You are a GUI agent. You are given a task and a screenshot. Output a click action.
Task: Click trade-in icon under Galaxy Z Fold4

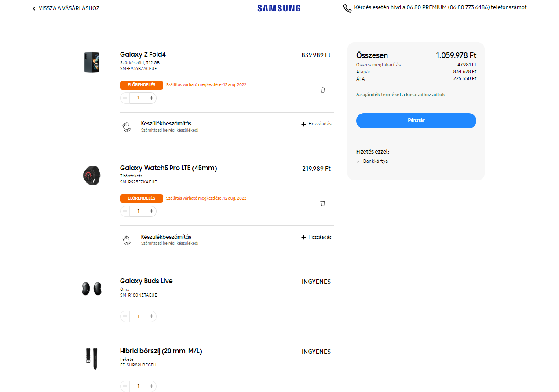click(x=126, y=127)
